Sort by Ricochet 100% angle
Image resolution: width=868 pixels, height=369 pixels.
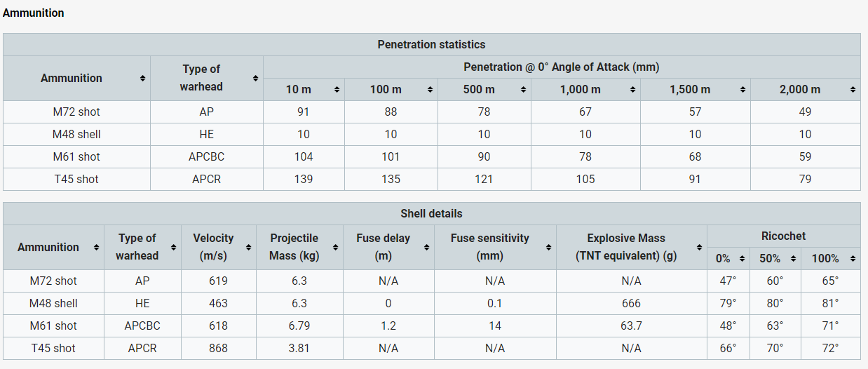[850, 259]
